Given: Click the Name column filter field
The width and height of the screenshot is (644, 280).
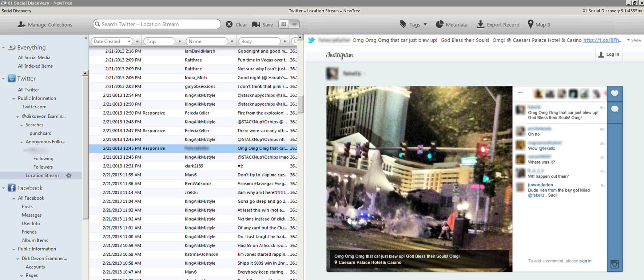Looking at the screenshot, I should [x=207, y=41].
